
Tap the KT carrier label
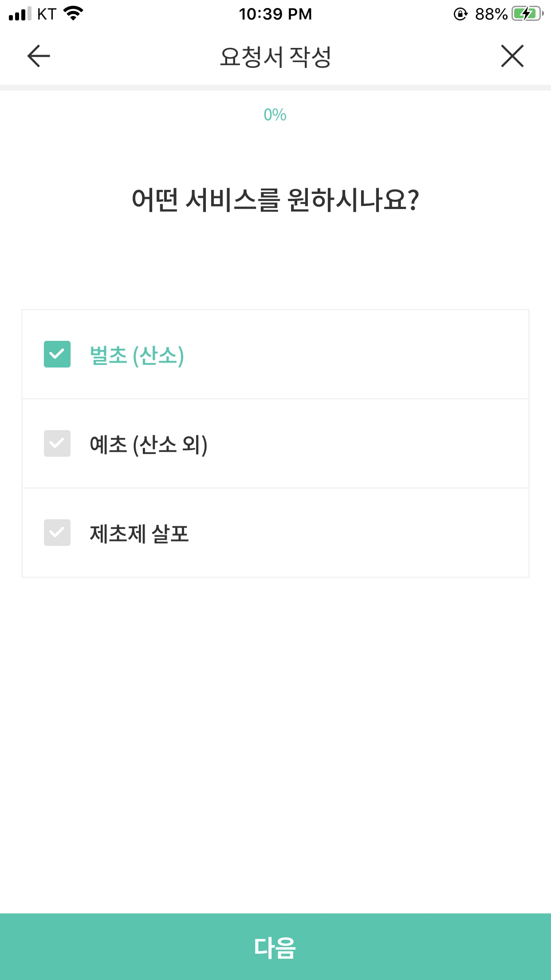47,14
